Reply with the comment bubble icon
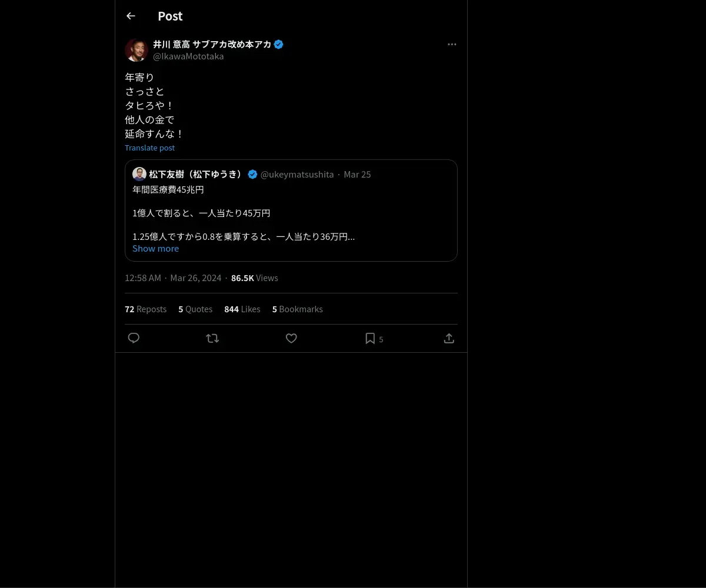 point(134,338)
